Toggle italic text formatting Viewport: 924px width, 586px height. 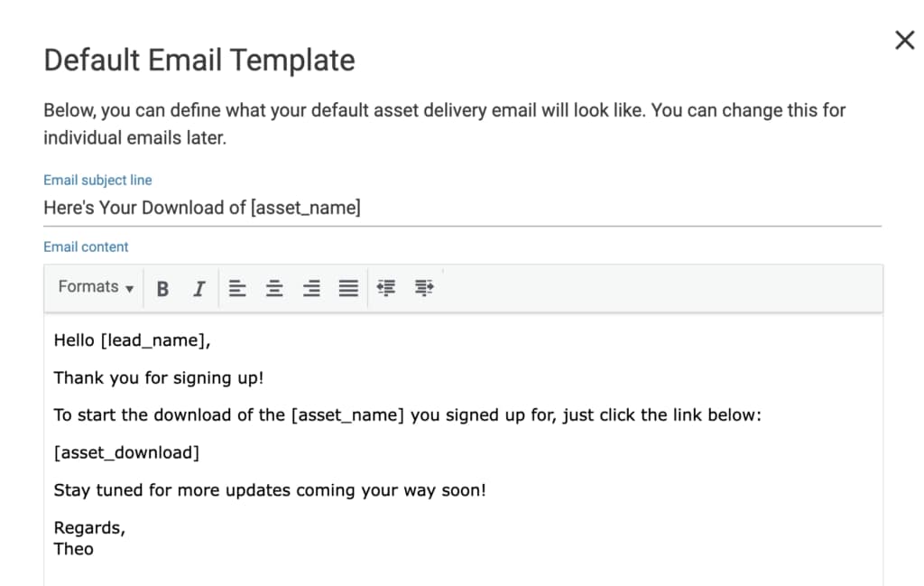(199, 288)
